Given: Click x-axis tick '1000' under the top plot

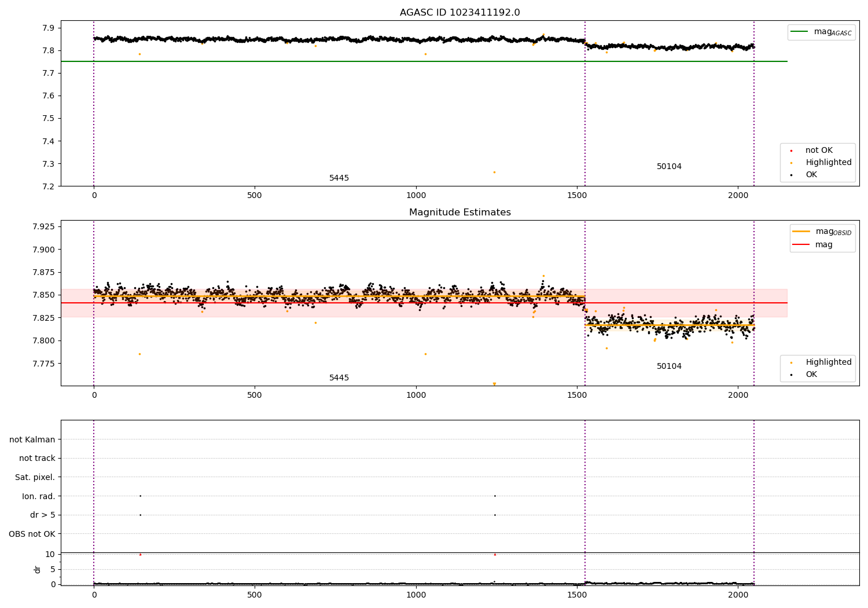Looking at the screenshot, I should (416, 196).
